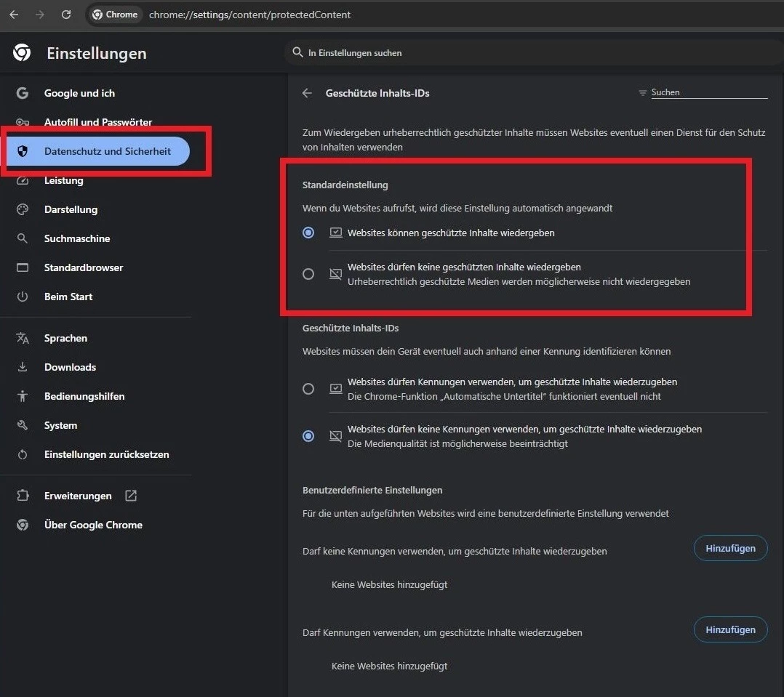Select Websites dürfen Kennungen verwenden option
The image size is (784, 697).
(x=308, y=389)
